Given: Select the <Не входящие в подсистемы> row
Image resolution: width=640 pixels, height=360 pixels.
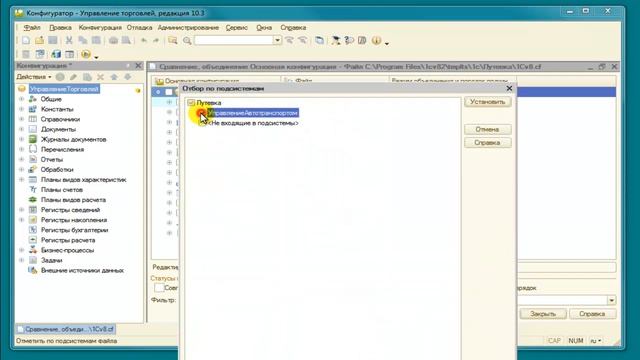Looking at the screenshot, I should tap(253, 123).
